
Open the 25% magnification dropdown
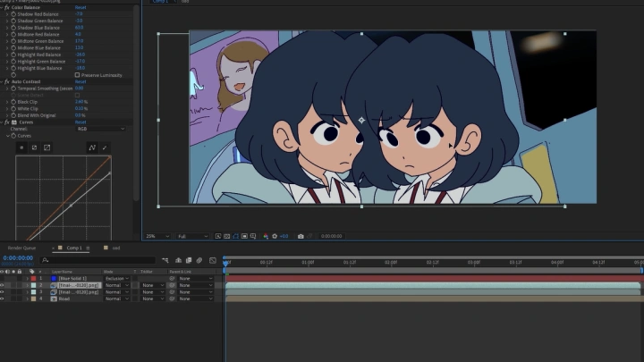click(x=157, y=236)
